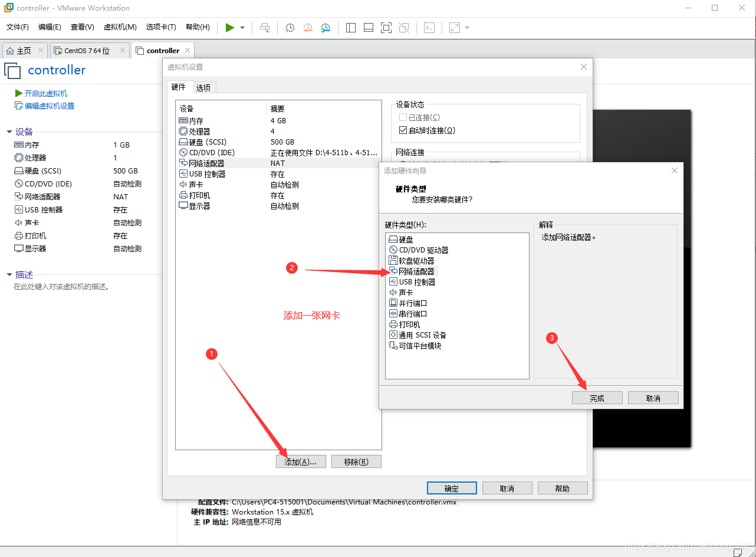Click the 帮助 button in settings dialog

click(x=563, y=489)
